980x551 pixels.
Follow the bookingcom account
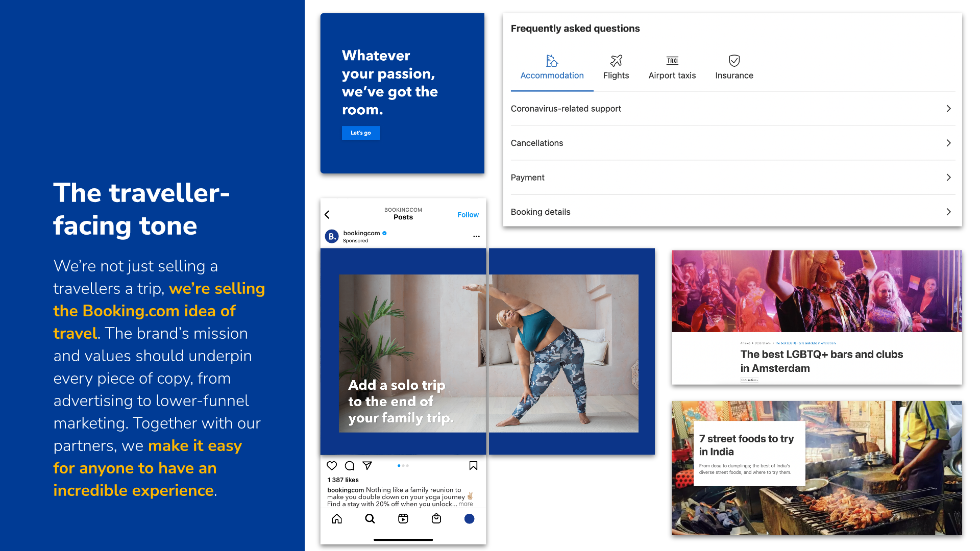[x=468, y=215]
